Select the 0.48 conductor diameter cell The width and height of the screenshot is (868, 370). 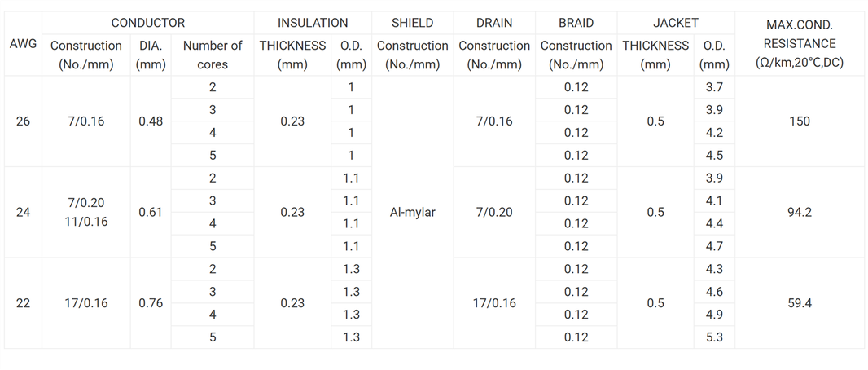pos(151,121)
